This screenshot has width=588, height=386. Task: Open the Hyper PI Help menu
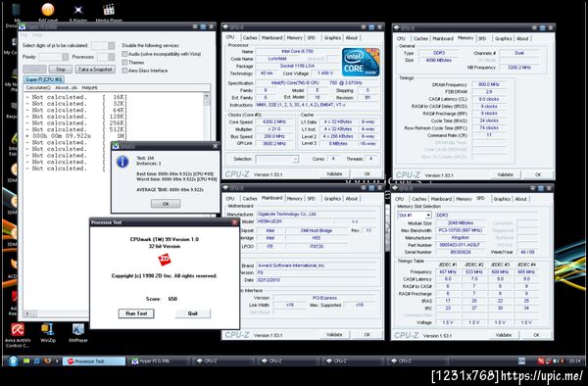(x=37, y=35)
